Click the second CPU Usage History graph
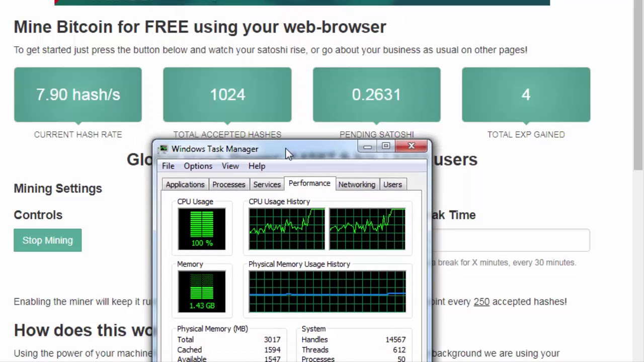The image size is (644, 362). click(x=367, y=229)
